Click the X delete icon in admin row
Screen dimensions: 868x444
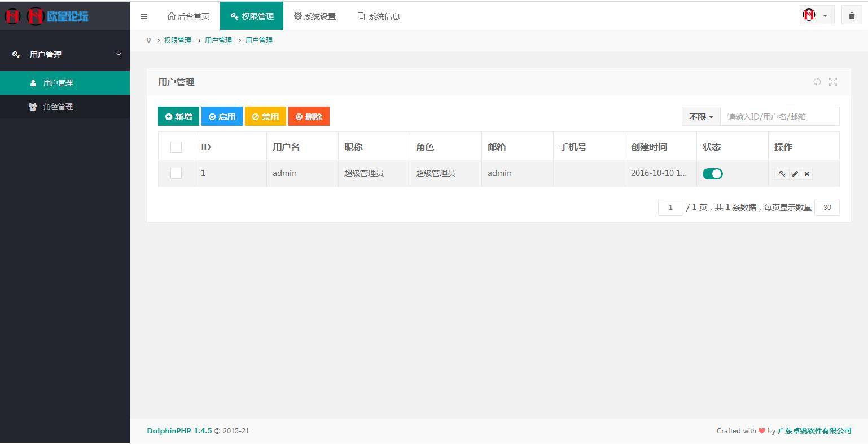click(x=806, y=174)
